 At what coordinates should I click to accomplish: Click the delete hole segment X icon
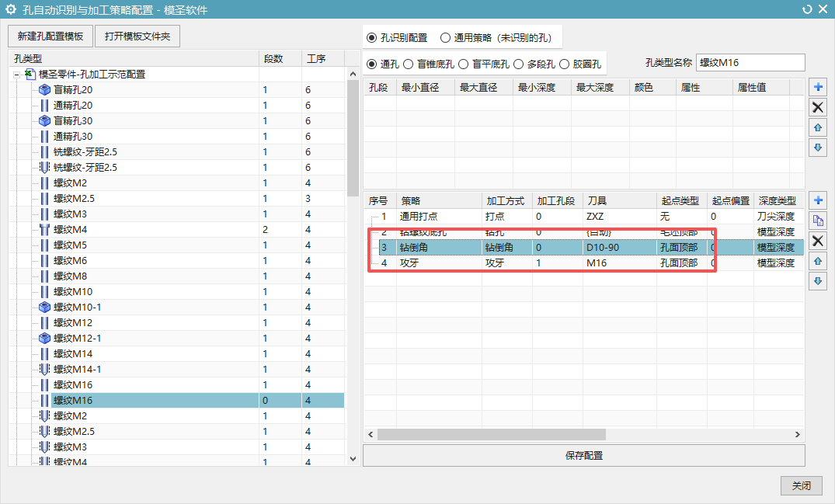point(817,107)
